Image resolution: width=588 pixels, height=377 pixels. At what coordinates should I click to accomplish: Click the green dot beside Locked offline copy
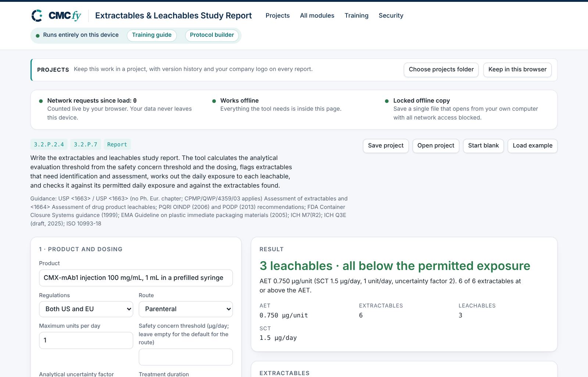387,101
